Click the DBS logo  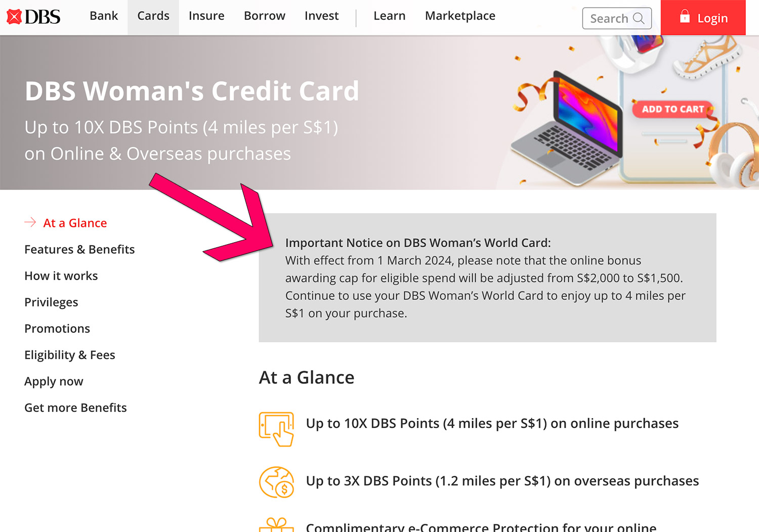coord(33,17)
